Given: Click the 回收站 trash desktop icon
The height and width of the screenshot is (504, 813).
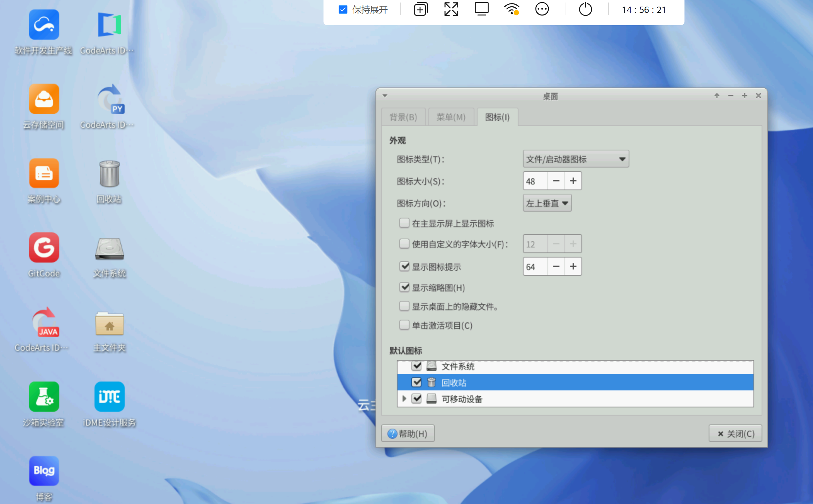Looking at the screenshot, I should click(109, 174).
